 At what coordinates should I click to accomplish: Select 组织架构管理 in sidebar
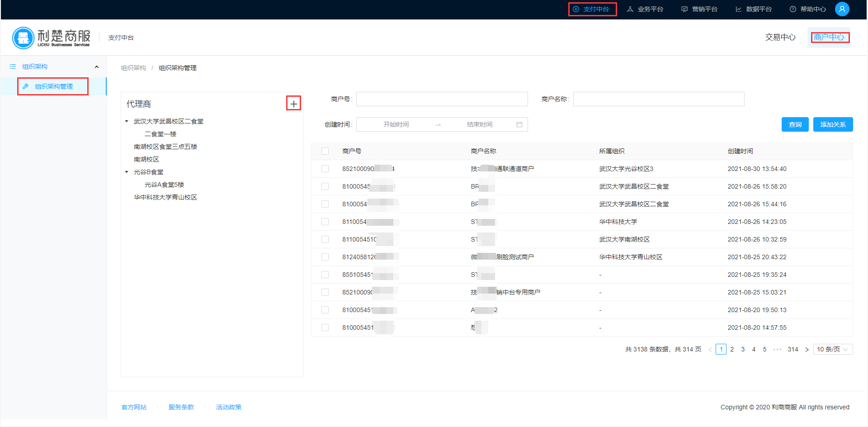point(53,86)
